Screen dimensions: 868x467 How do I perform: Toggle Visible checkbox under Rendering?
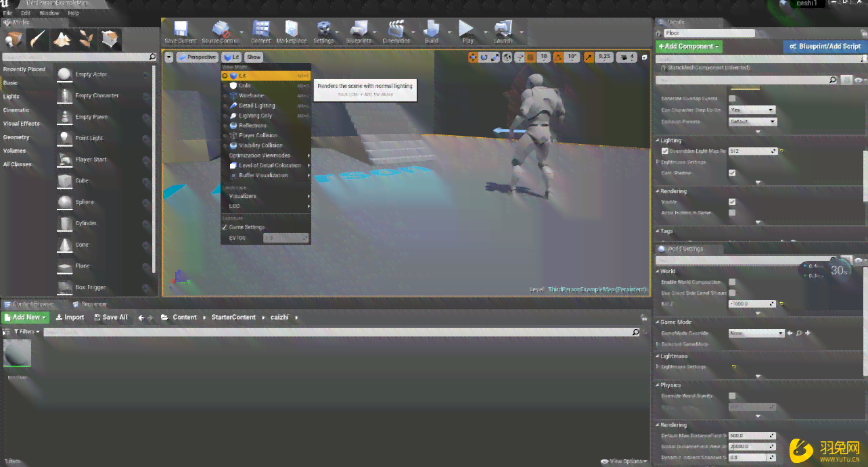(x=732, y=201)
